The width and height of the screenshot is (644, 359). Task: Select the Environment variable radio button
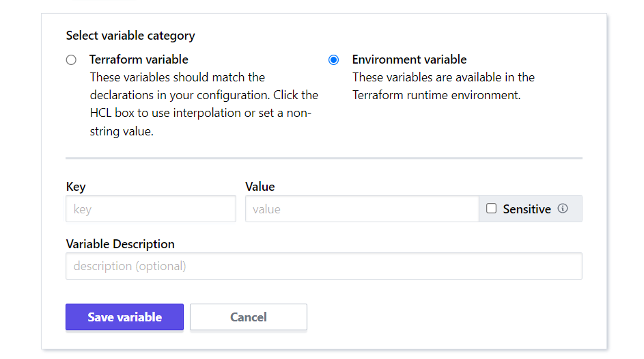(333, 59)
